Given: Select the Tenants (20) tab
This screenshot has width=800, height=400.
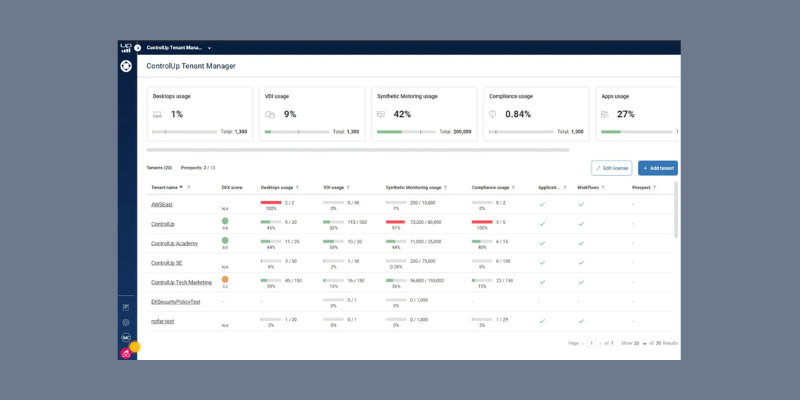Looking at the screenshot, I should pos(160,168).
